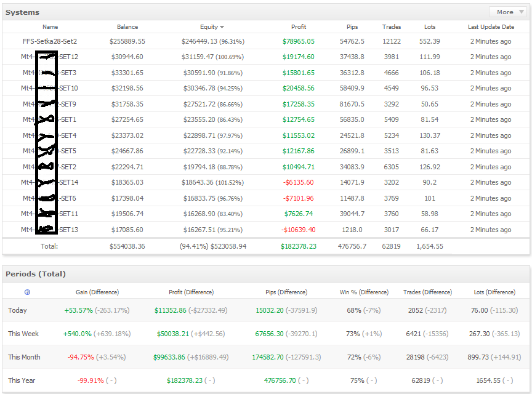The height and width of the screenshot is (394, 532).
Task: Click Win % (Difference) column header
Action: click(364, 292)
